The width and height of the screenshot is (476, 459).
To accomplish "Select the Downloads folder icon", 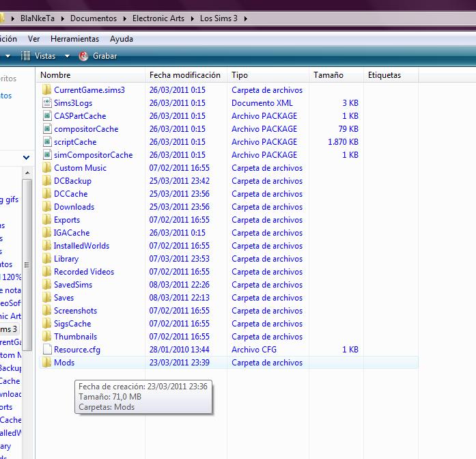I will 46,207.
